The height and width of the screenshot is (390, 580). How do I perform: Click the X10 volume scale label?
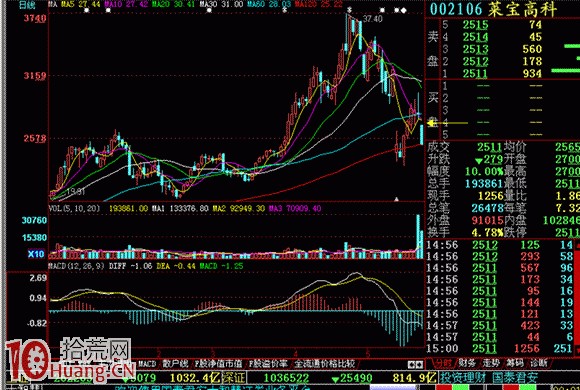coord(36,254)
